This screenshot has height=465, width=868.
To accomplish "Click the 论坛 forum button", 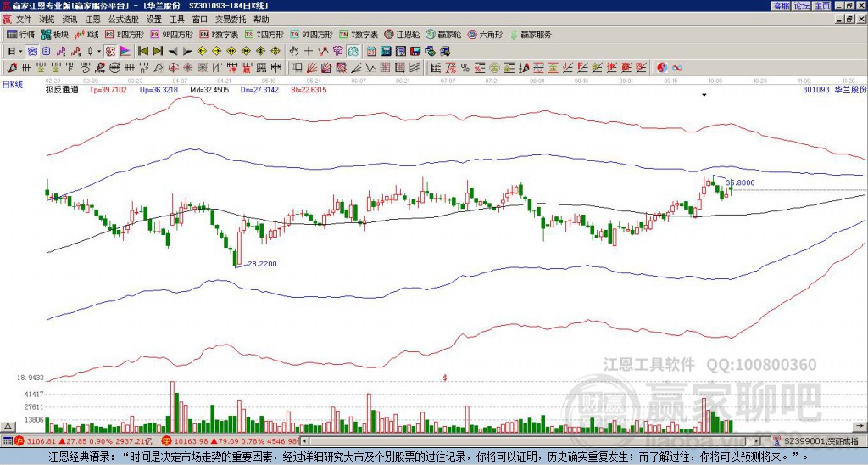I will tap(802, 6).
